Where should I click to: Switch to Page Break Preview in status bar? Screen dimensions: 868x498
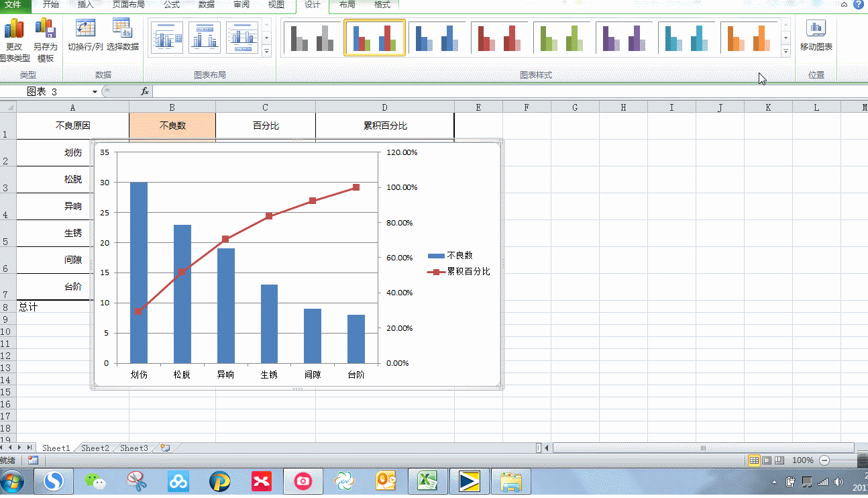[x=779, y=460]
